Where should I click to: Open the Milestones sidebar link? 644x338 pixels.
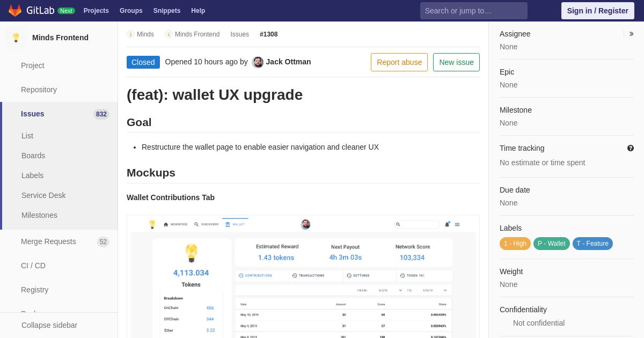[39, 215]
